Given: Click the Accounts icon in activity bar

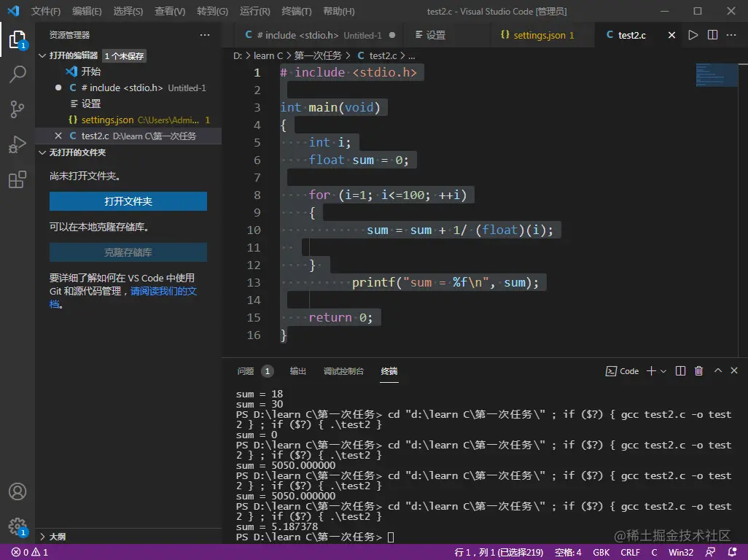Looking at the screenshot, I should (17, 491).
